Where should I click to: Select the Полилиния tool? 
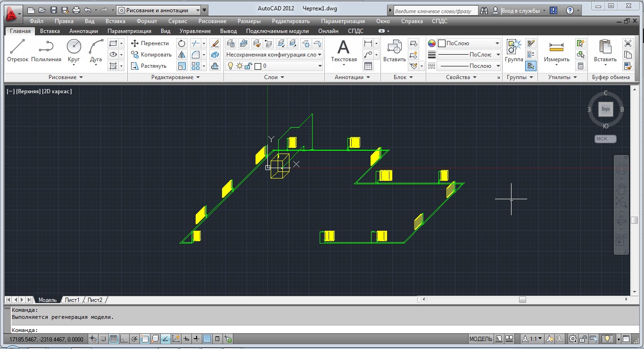point(46,51)
